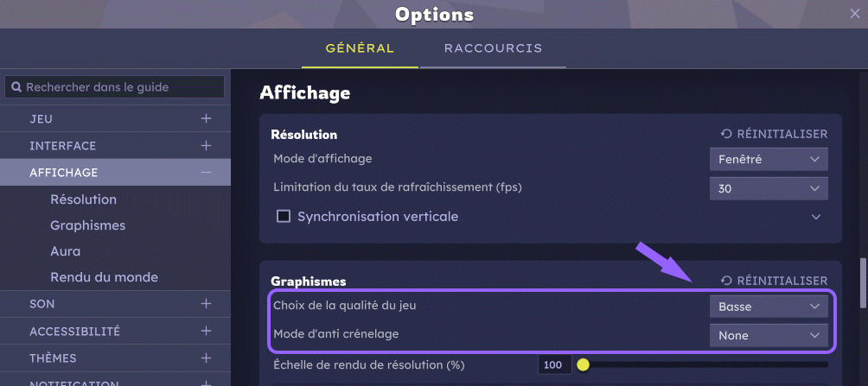Expand ACCESSIBILITÉ section plus icon
This screenshot has height=386, width=868.
pyautogui.click(x=206, y=331)
